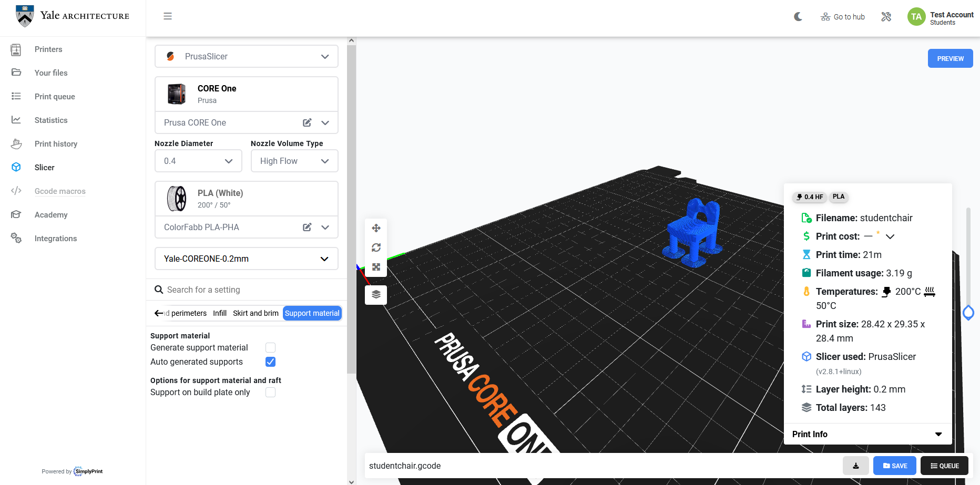Collapse the Print Info panel

point(938,434)
